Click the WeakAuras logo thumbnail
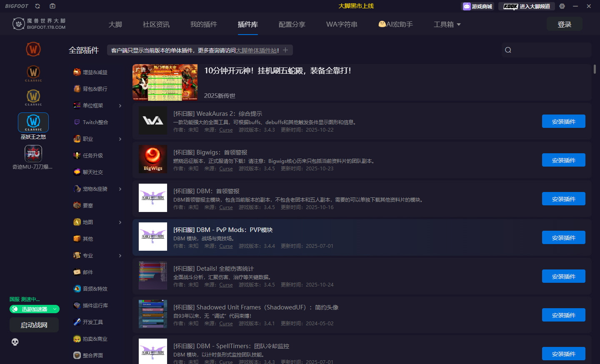This screenshot has height=364, width=600. click(153, 120)
